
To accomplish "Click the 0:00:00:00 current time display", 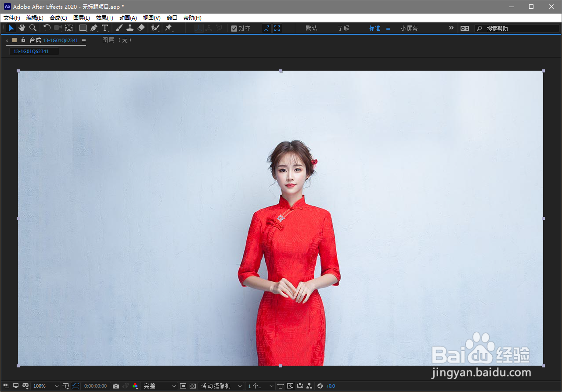I will [95, 386].
